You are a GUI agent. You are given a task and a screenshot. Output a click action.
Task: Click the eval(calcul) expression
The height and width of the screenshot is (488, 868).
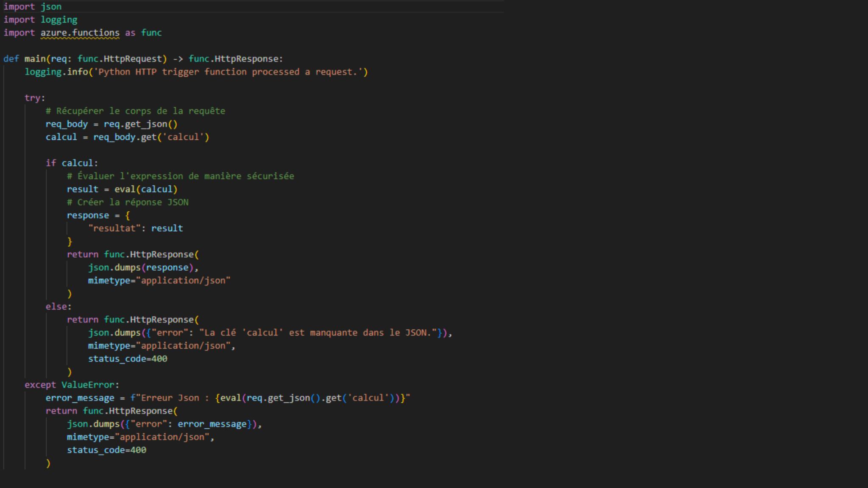coord(146,189)
